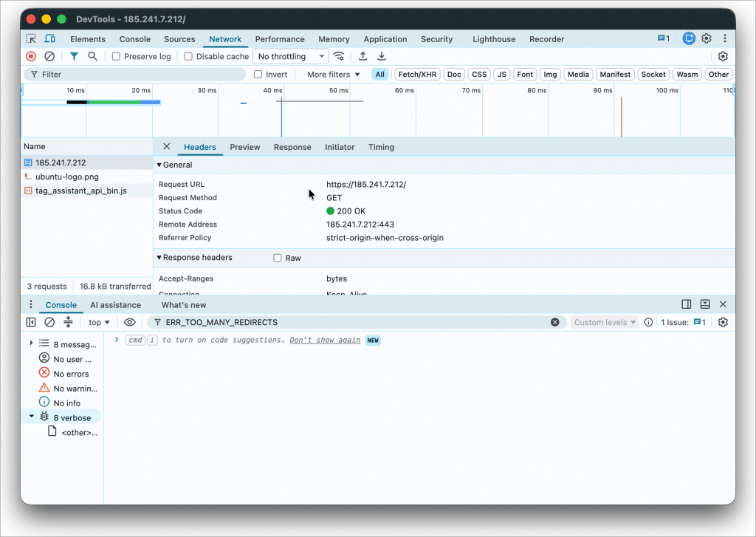Activate the inspect element picker icon
The image size is (756, 537).
(31, 38)
